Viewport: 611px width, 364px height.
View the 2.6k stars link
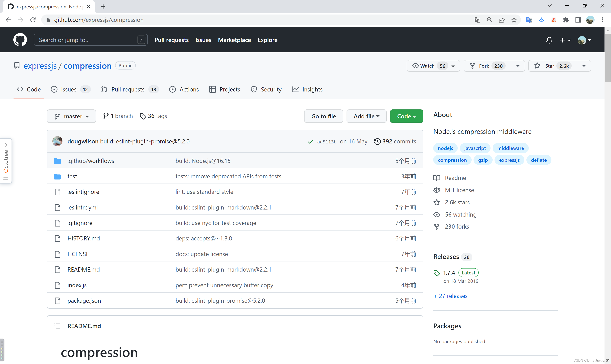coord(451,202)
